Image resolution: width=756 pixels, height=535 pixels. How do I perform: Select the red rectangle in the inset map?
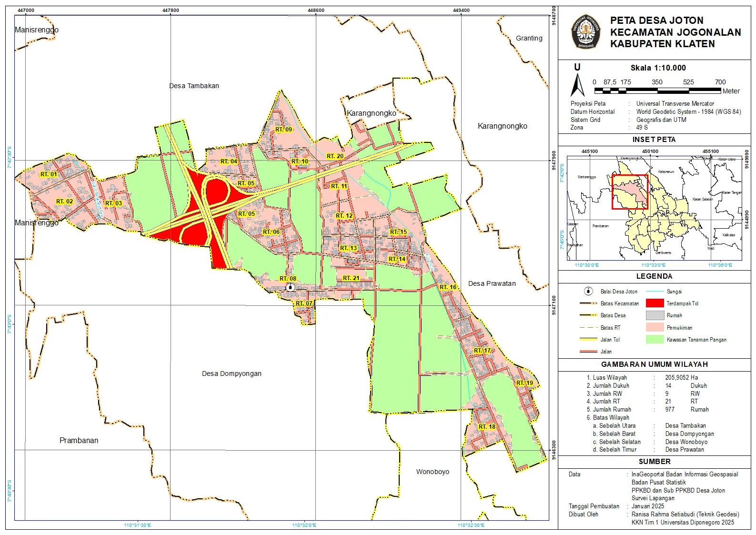pos(630,192)
